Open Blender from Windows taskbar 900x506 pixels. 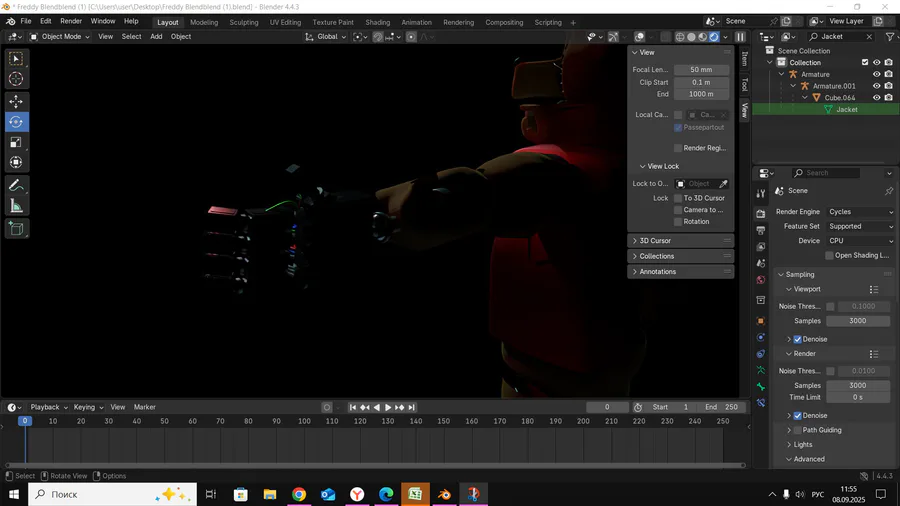point(444,495)
